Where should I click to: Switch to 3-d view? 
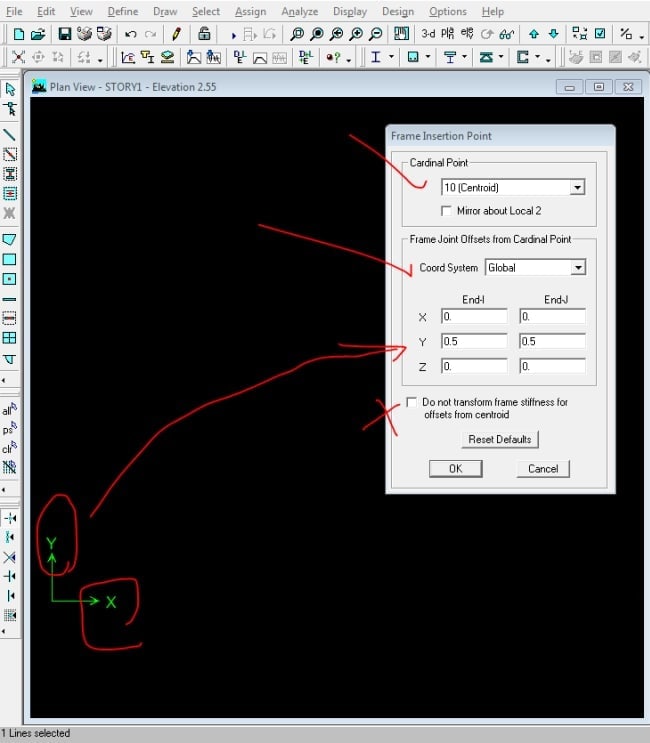pyautogui.click(x=428, y=34)
